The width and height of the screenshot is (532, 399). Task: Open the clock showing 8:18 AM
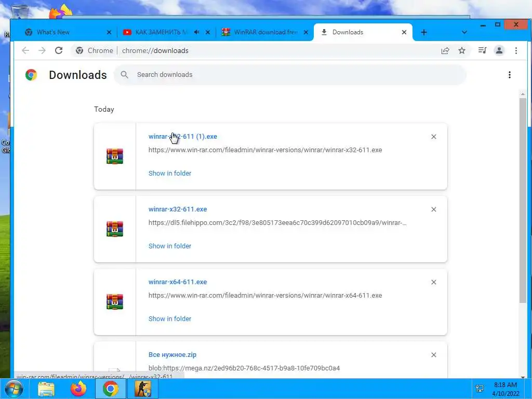point(506,389)
